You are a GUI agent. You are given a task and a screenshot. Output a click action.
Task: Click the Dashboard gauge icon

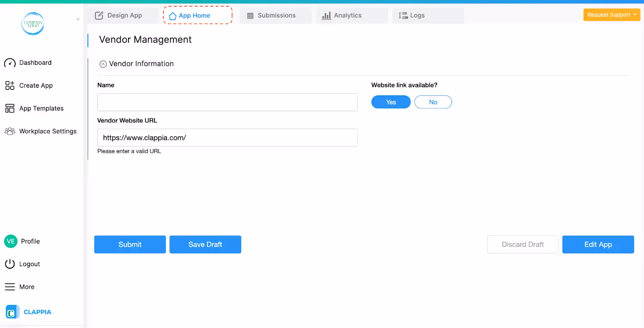10,63
